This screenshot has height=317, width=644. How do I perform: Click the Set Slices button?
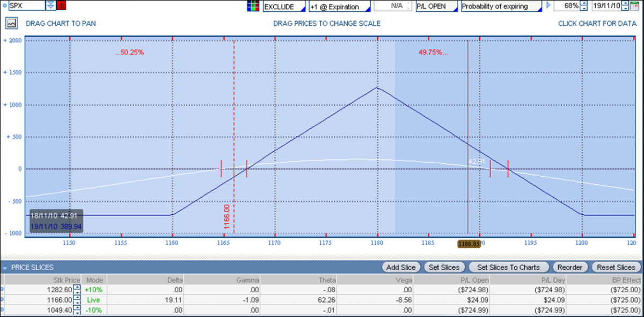pyautogui.click(x=444, y=267)
